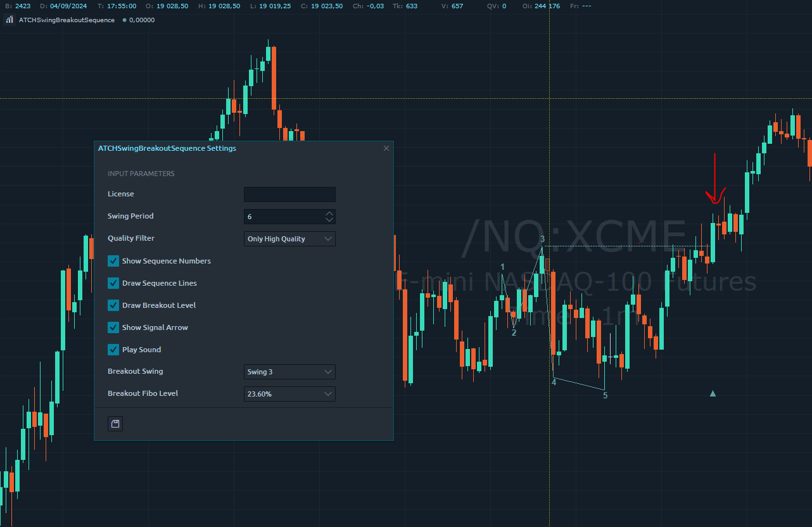
Task: Expand the Breakout Swing dropdown
Action: click(289, 372)
